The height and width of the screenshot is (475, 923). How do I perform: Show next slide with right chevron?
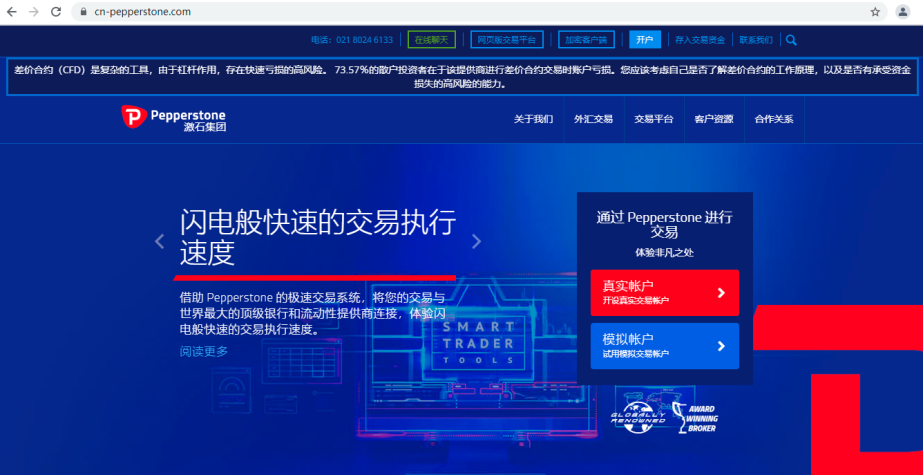[476, 241]
